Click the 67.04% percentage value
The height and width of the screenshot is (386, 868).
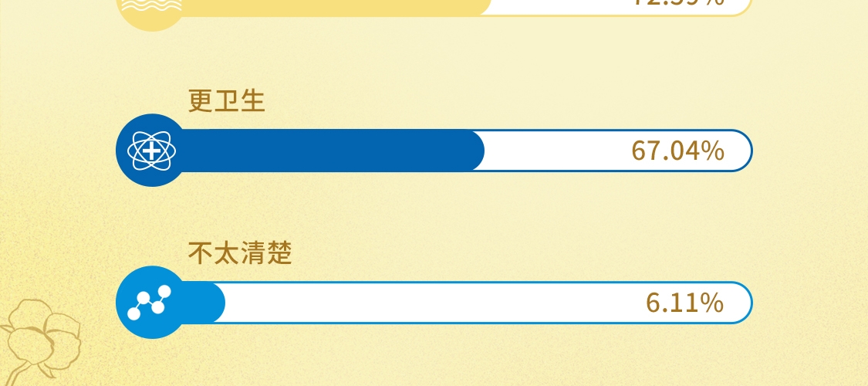(677, 151)
